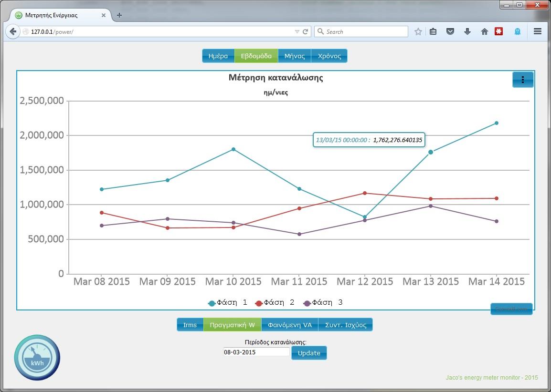The height and width of the screenshot is (392, 551).
Task: Open the URL history dropdown arrow
Action: (x=297, y=31)
